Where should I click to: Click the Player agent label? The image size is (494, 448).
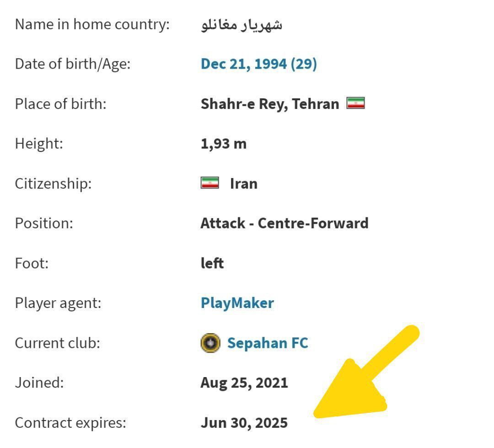58,303
